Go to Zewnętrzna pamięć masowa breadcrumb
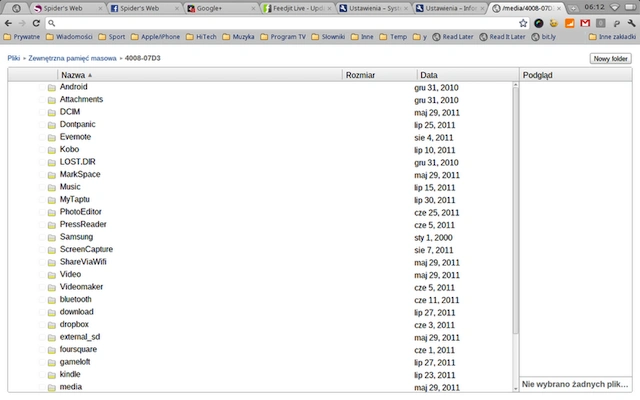The width and height of the screenshot is (640, 400). click(x=72, y=58)
